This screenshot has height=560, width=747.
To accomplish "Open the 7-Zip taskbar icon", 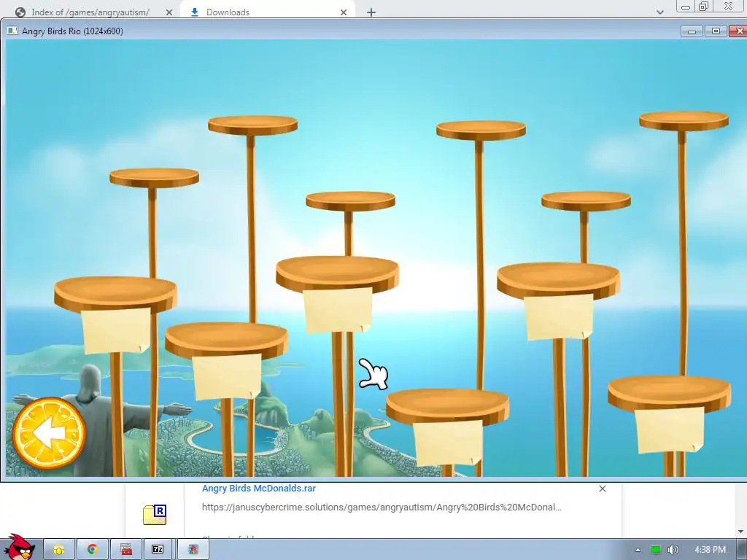I will (158, 550).
